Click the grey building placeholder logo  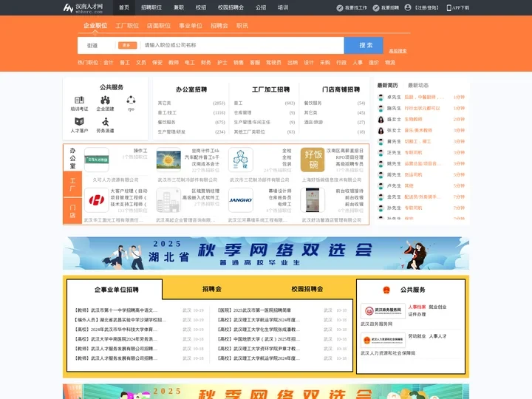coord(168,200)
